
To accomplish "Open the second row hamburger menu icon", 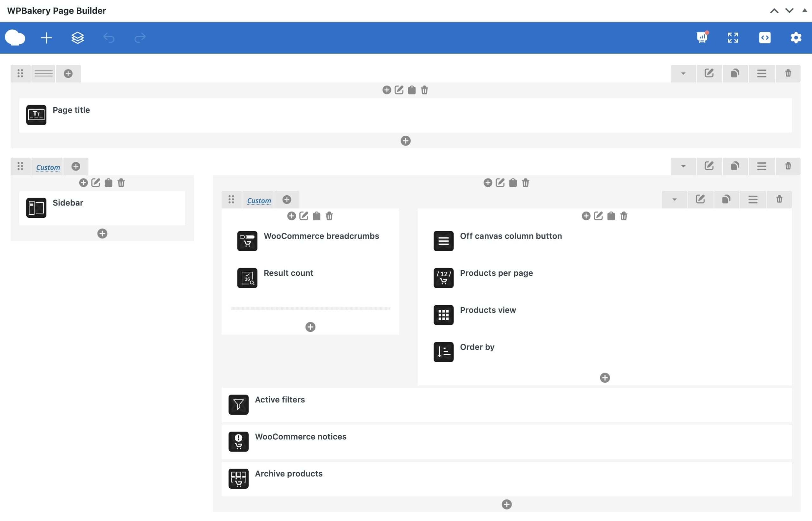I will (x=762, y=166).
